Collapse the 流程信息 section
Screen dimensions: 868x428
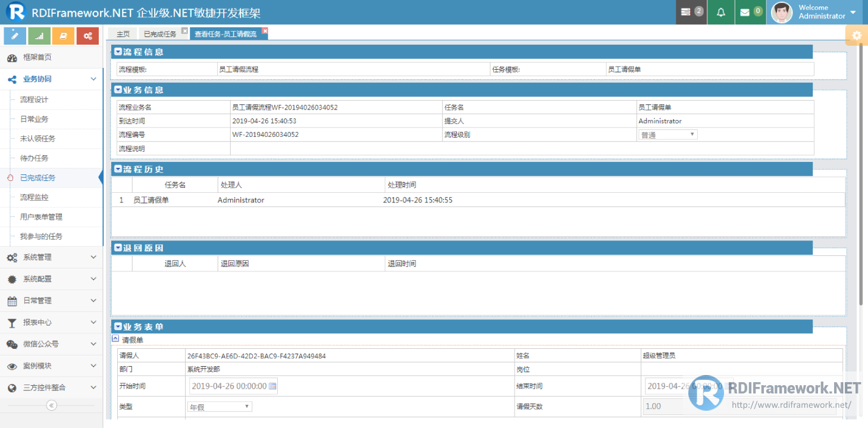(x=118, y=52)
